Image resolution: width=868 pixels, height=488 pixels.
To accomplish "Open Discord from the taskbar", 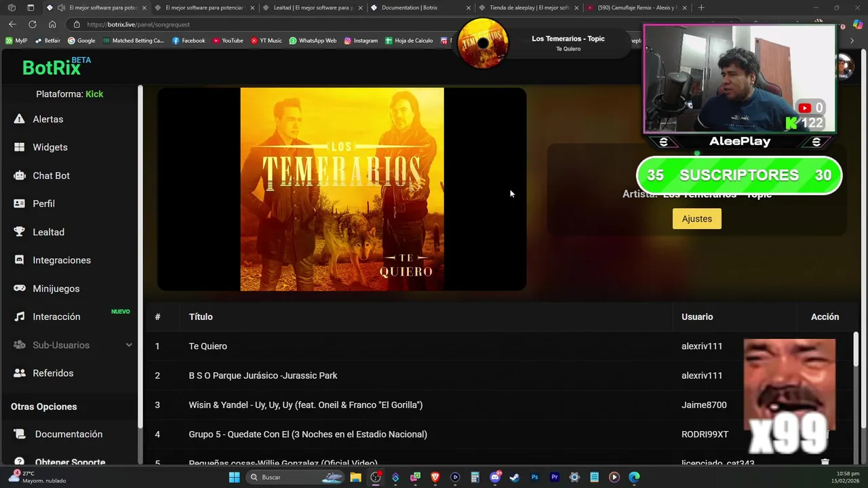I will [x=495, y=477].
